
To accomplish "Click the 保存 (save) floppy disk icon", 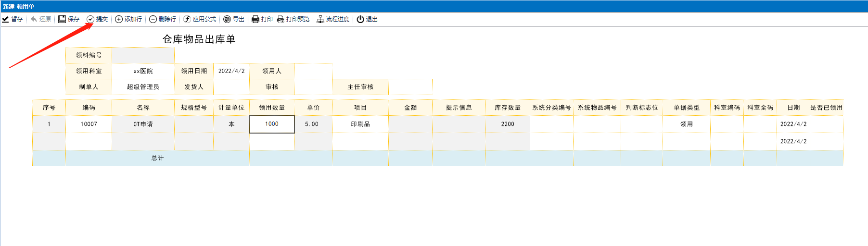I will [62, 19].
